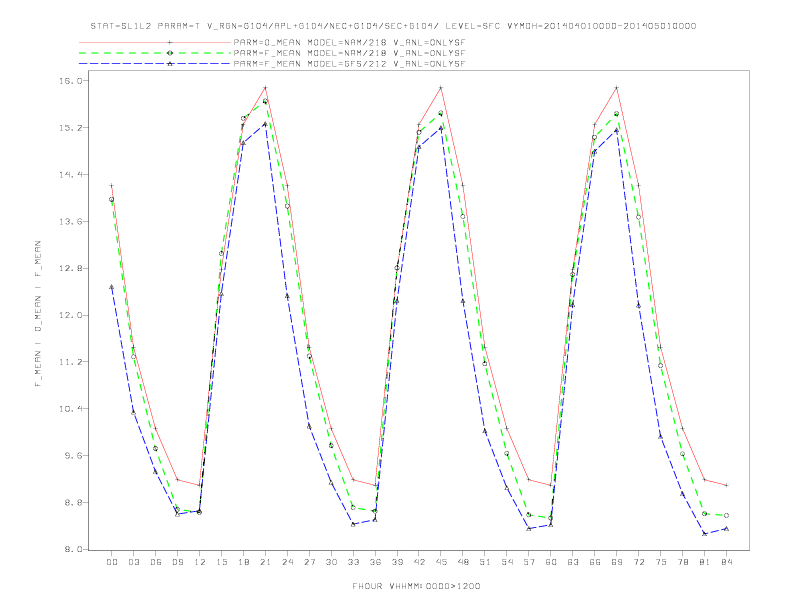Click x-axis tick label 48
Image resolution: width=792 pixels, height=612 pixels.
[x=463, y=562]
